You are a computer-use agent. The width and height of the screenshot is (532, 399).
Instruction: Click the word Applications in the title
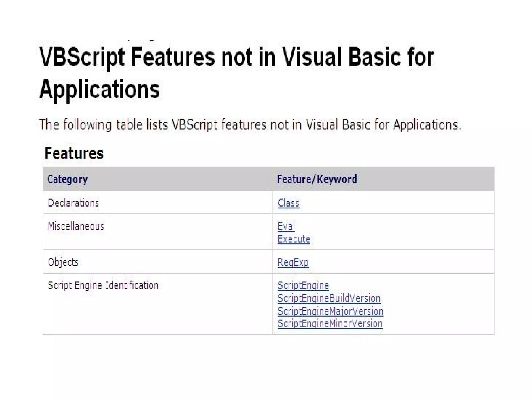[99, 89]
